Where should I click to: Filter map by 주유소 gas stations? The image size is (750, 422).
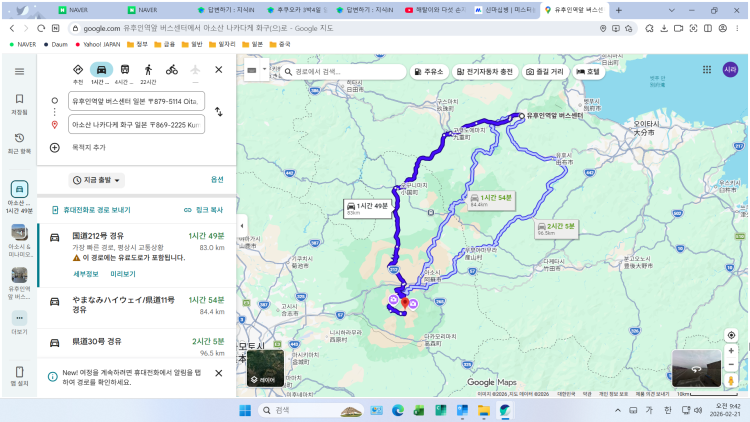428,72
